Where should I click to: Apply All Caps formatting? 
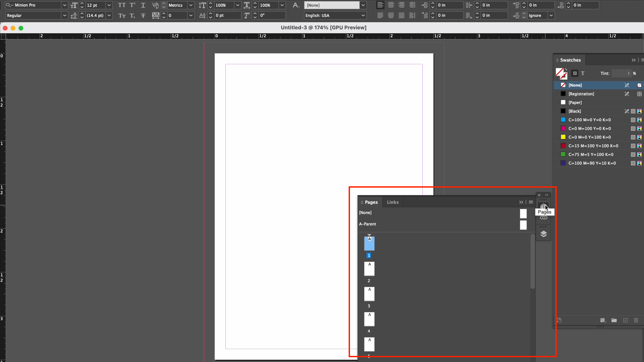pyautogui.click(x=122, y=5)
